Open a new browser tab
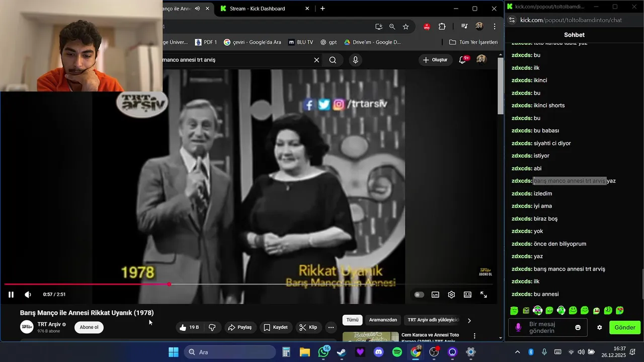The width and height of the screenshot is (644, 362). [x=323, y=9]
